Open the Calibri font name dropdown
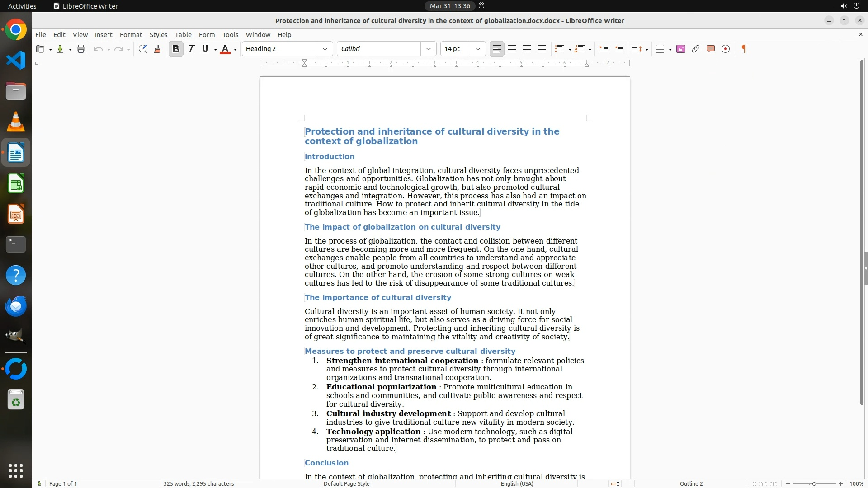 coord(428,49)
